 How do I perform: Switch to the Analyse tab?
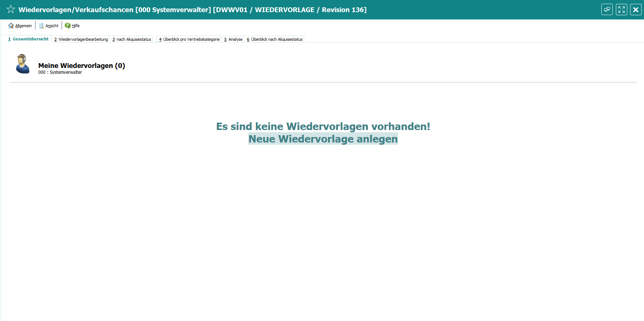pos(234,39)
